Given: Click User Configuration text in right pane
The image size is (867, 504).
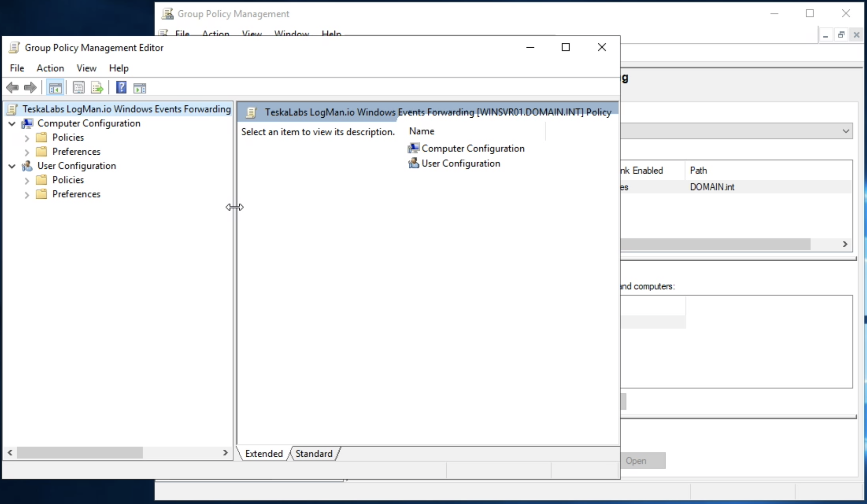Looking at the screenshot, I should tap(461, 163).
